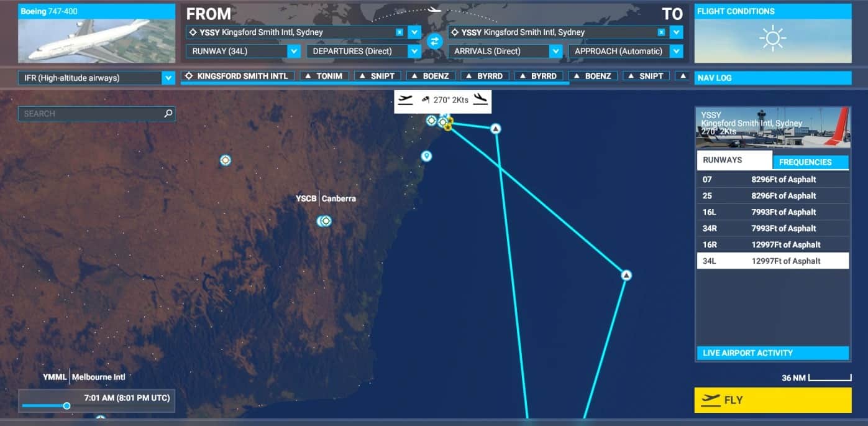Click the takeoff plane icon in wind popup

point(406,100)
